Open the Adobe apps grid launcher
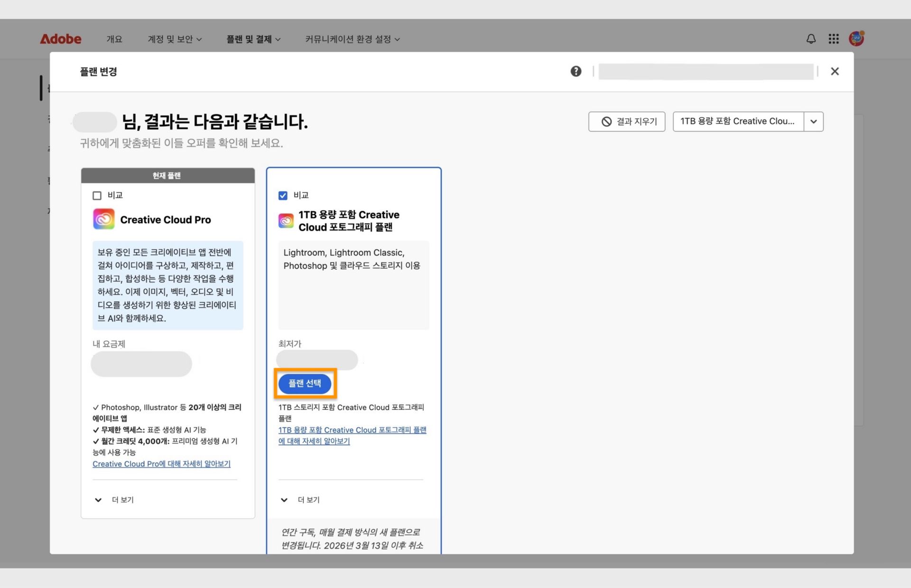911x588 pixels. [834, 39]
